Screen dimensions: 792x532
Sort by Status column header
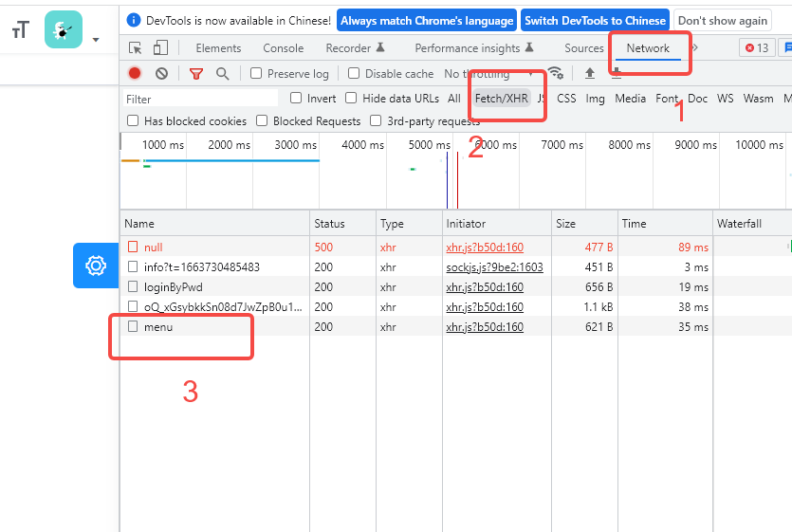point(342,223)
